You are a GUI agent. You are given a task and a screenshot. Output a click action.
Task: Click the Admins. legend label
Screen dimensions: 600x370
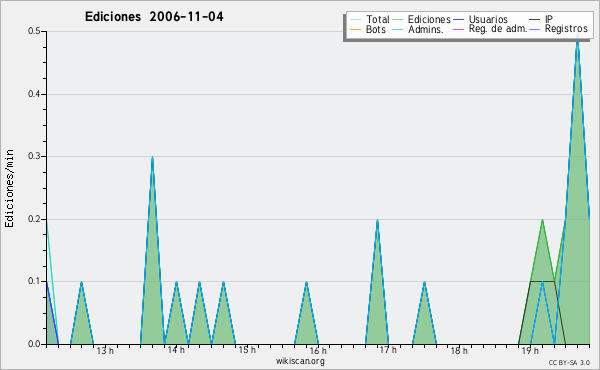pos(426,29)
